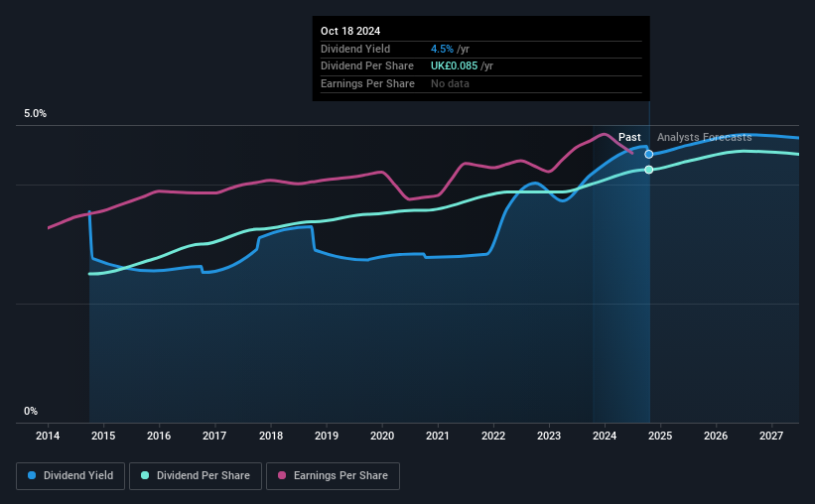Toggle the Dividend Yield legend button
This screenshot has height=504, width=815.
pyautogui.click(x=70, y=476)
